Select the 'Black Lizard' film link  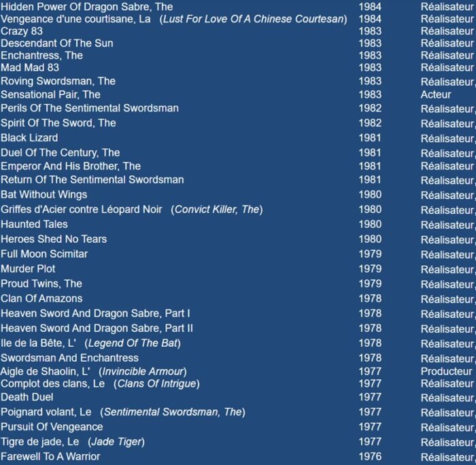pos(29,138)
